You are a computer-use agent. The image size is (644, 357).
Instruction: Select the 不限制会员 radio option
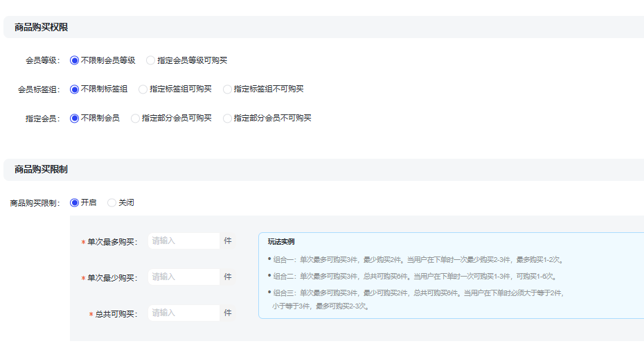(x=75, y=118)
